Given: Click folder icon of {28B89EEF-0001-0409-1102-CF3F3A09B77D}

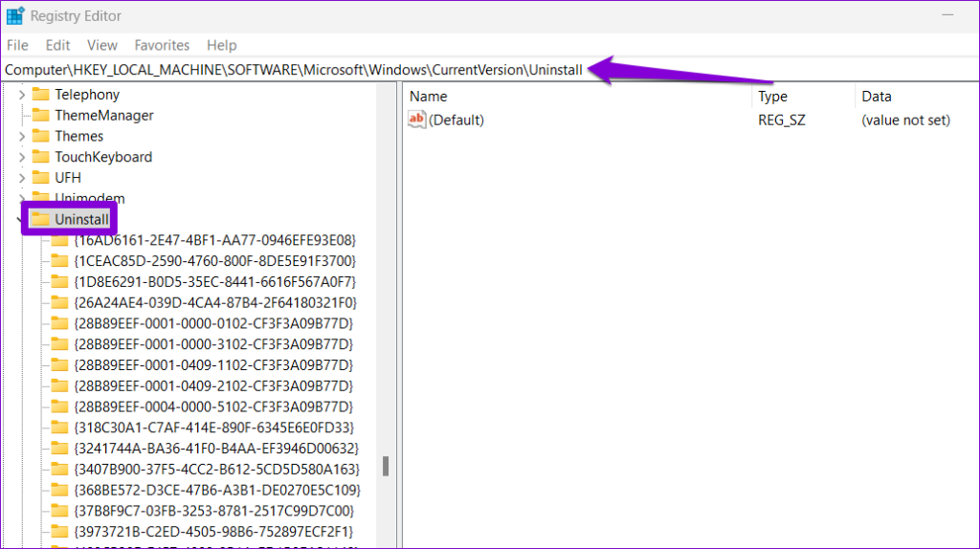Looking at the screenshot, I should (59, 364).
